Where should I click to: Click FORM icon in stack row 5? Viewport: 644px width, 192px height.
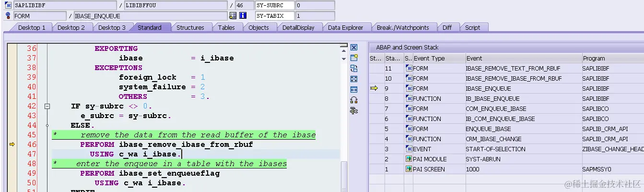point(409,129)
